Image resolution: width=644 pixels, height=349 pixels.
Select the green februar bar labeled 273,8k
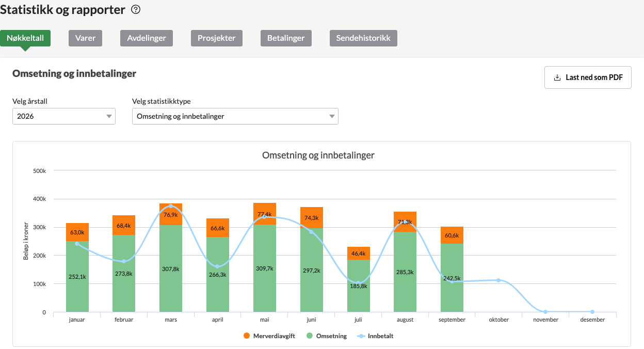pyautogui.click(x=124, y=274)
